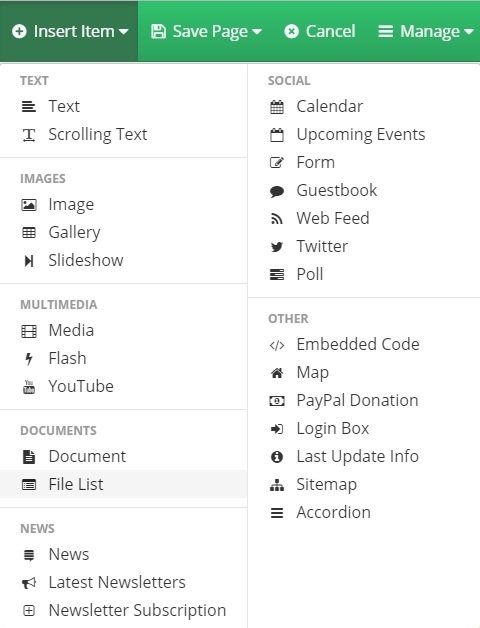Select the Guestbook speech bubble icon
This screenshot has width=480, height=628.
(x=276, y=191)
